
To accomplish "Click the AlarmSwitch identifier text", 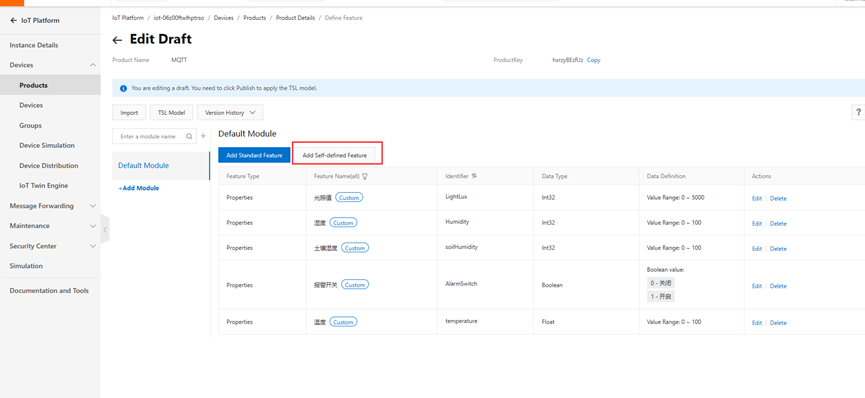I will point(461,284).
